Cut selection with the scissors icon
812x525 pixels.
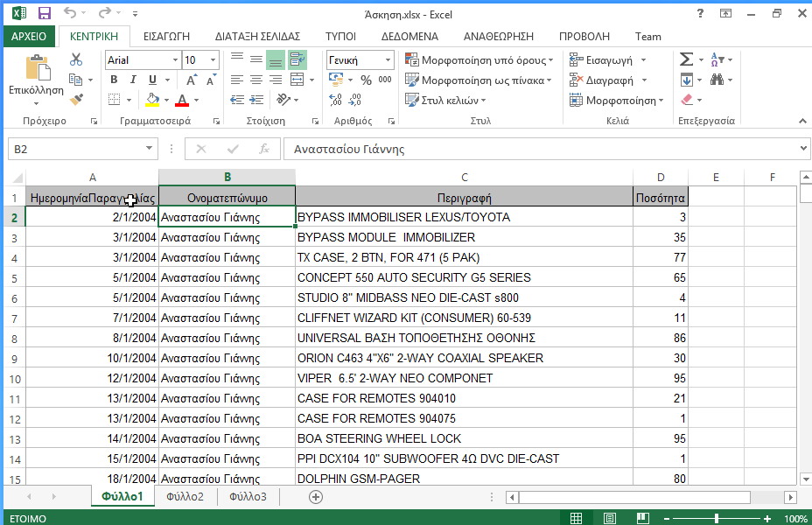coord(76,59)
